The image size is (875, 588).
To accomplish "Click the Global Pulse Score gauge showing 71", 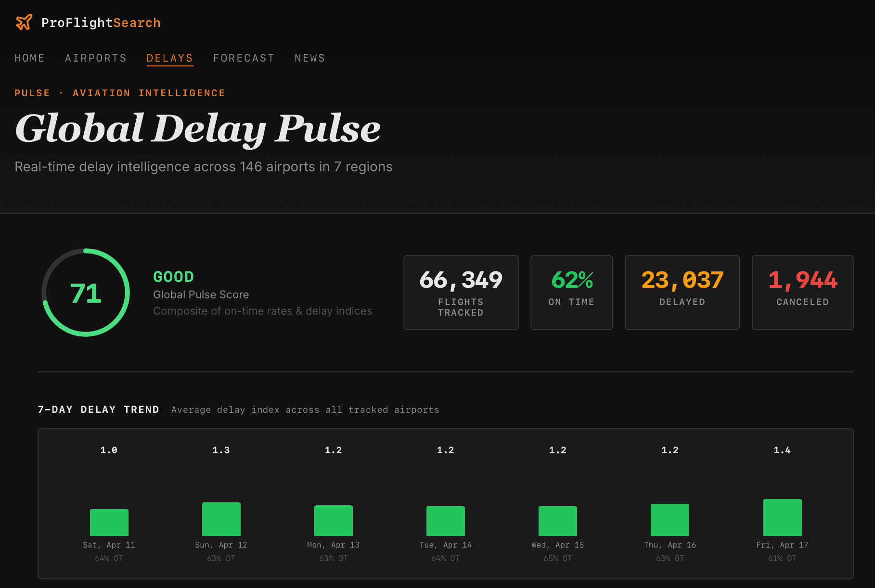I will pyautogui.click(x=86, y=293).
